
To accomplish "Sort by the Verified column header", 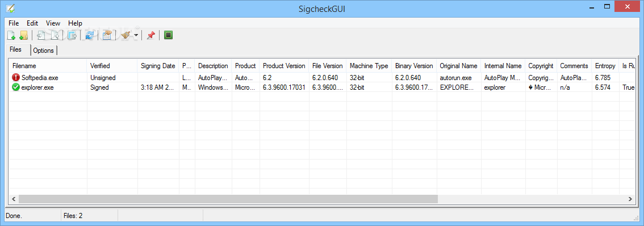I will point(112,66).
